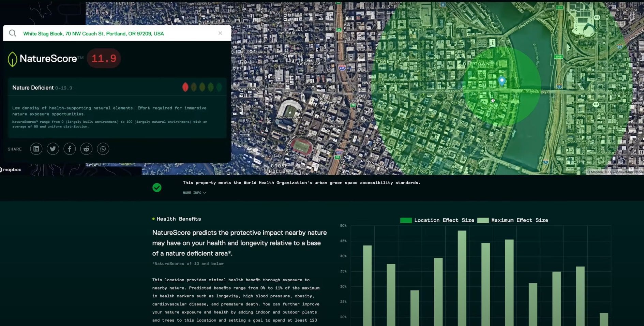Image resolution: width=644 pixels, height=326 pixels.
Task: Click the tallest bar in the chart
Action: coord(462,278)
